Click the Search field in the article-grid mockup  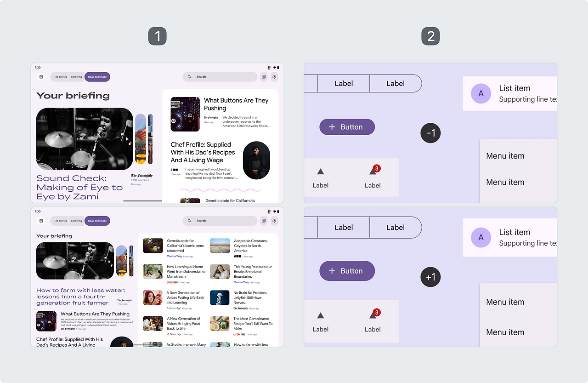click(220, 221)
